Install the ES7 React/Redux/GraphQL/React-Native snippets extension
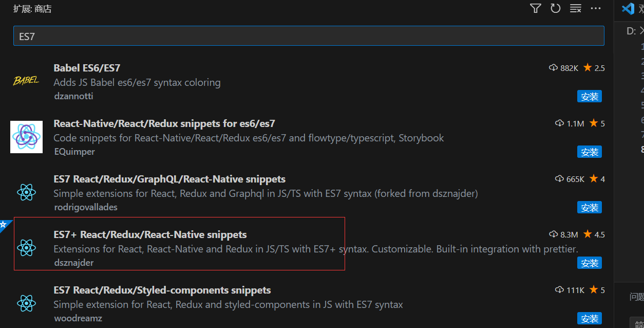Image resolution: width=644 pixels, height=328 pixels. [589, 207]
